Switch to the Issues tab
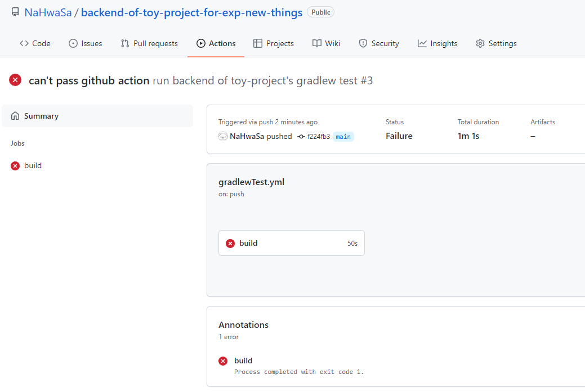Viewport: 585px width, 392px height. [86, 43]
